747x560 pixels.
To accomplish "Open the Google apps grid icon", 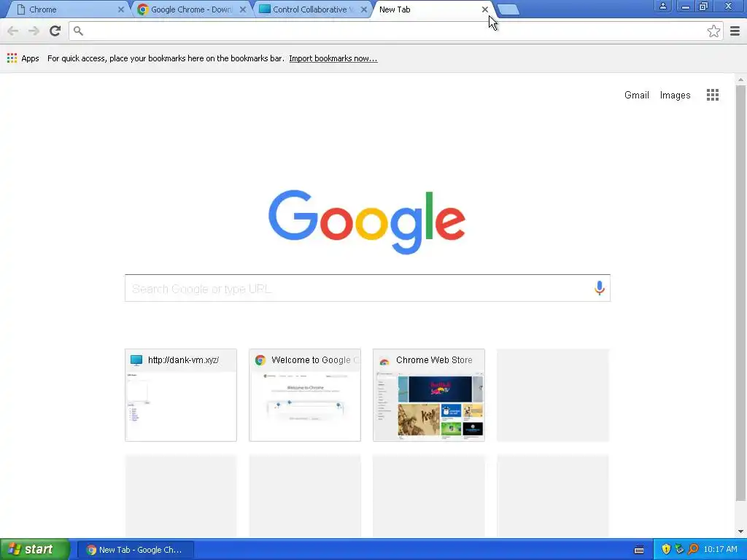I will pyautogui.click(x=712, y=95).
